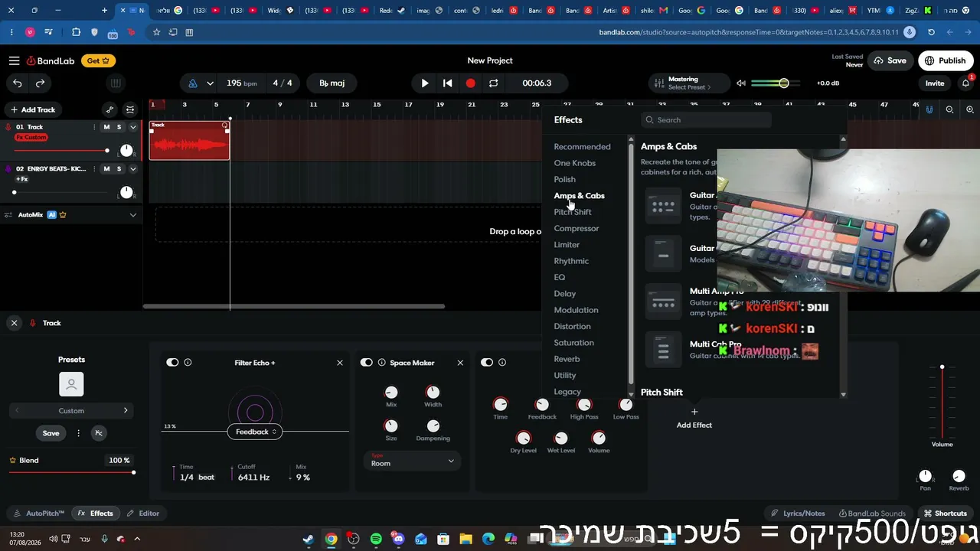Select the Compressor effects category
The width and height of the screenshot is (980, 551).
576,228
